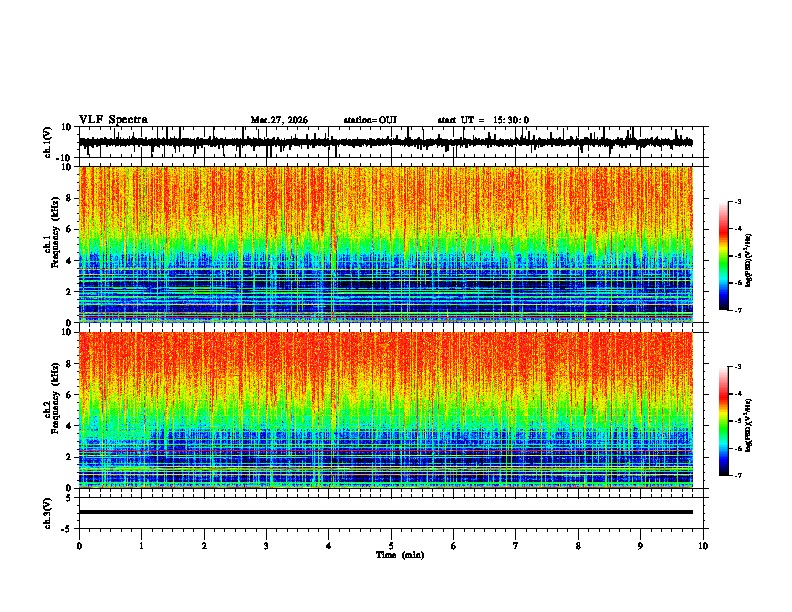The width and height of the screenshot is (792, 612).
Task: Click the ch.3(V) flat-line panel
Action: coord(393,513)
